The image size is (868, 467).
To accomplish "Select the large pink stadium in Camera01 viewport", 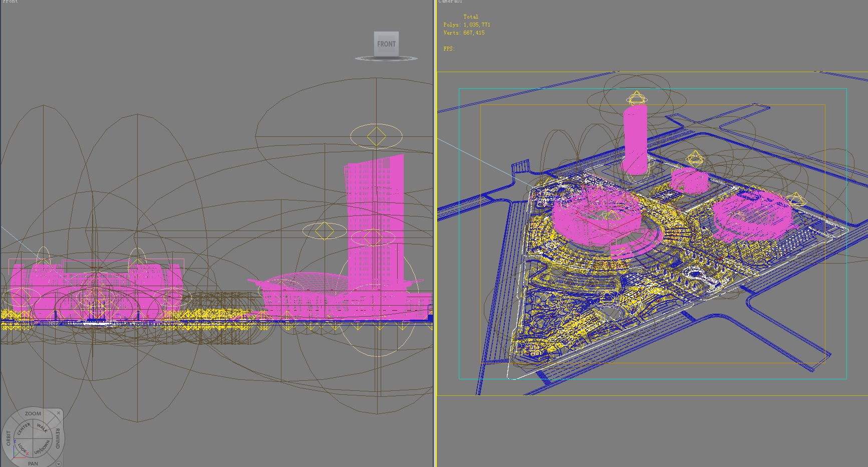I will point(596,215).
